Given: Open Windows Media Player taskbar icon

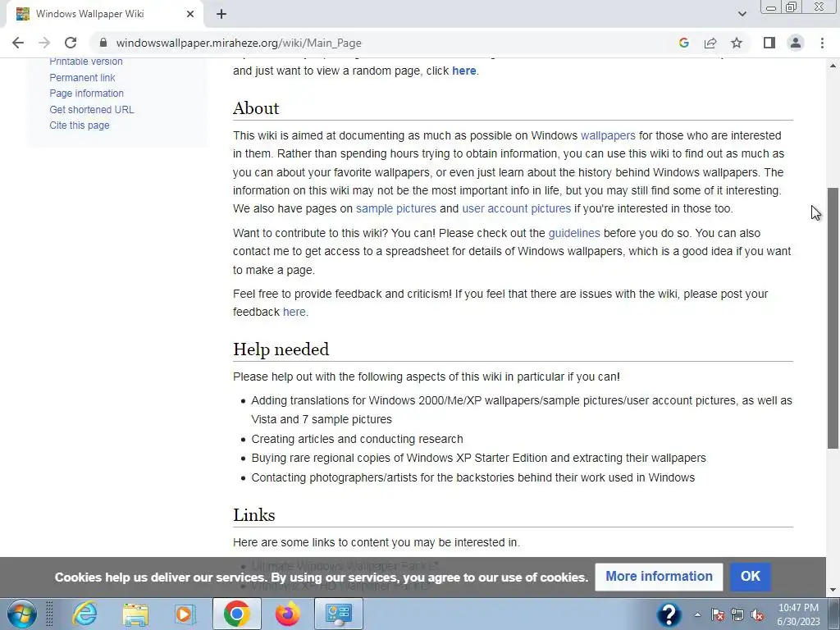Looking at the screenshot, I should (x=185, y=614).
